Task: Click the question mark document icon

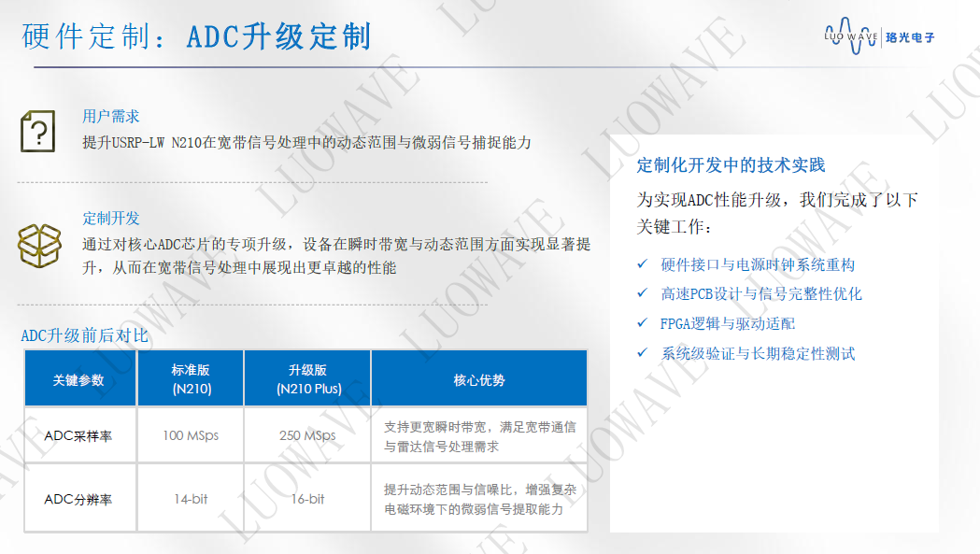Action: [38, 130]
